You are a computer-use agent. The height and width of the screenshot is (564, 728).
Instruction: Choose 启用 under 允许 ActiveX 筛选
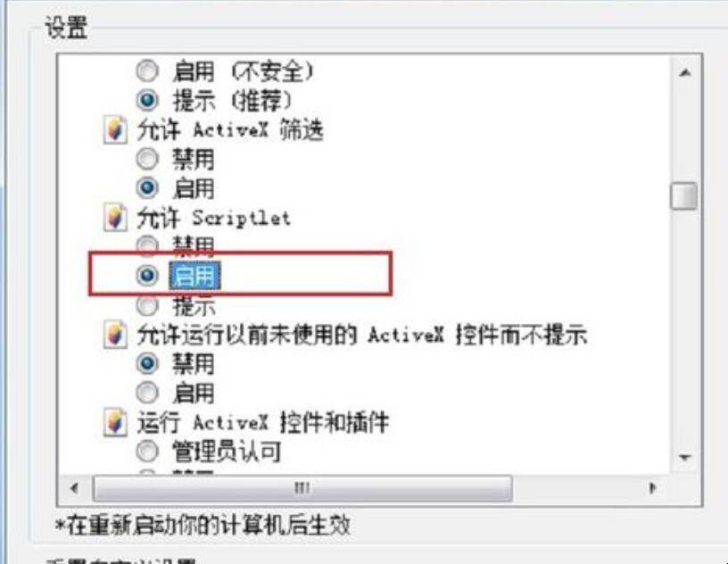click(x=147, y=187)
